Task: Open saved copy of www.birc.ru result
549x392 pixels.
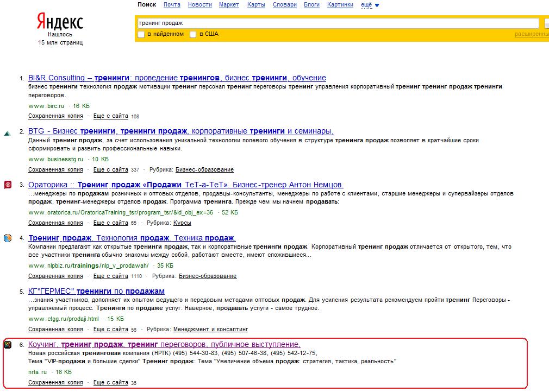Action: [55, 116]
